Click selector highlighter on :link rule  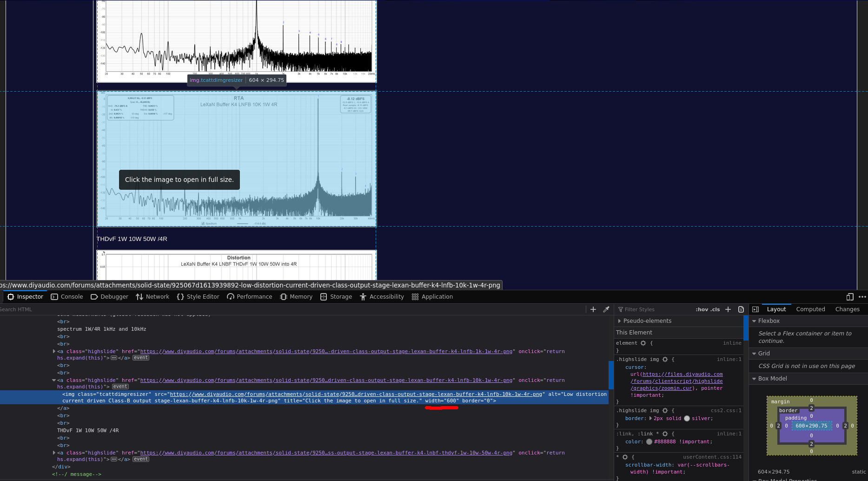click(665, 434)
